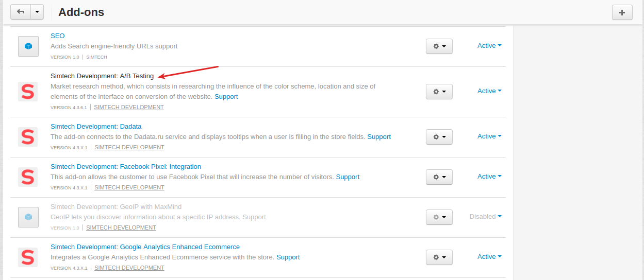Open gear menu for SEO add-on

tap(439, 46)
